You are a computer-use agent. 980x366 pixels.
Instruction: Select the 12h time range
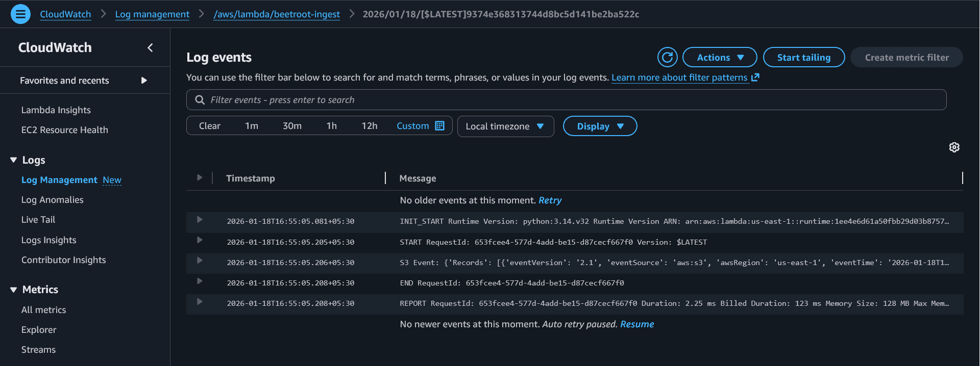370,126
